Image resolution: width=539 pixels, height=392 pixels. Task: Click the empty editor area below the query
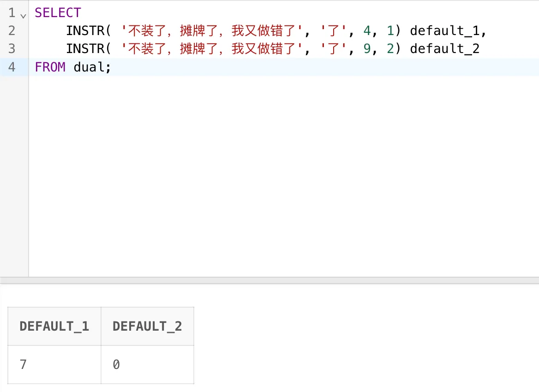[x=284, y=175]
